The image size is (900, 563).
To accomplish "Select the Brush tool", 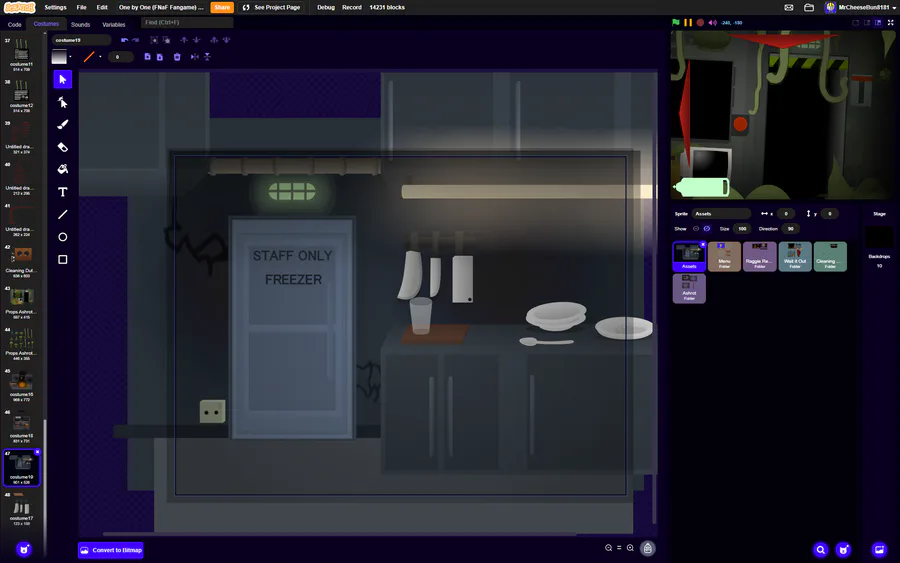I will click(63, 125).
